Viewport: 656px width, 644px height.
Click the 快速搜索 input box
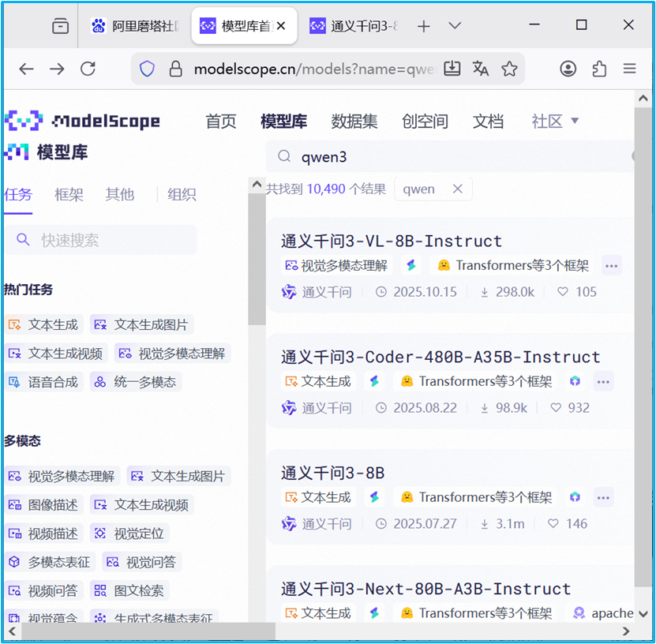click(x=101, y=240)
